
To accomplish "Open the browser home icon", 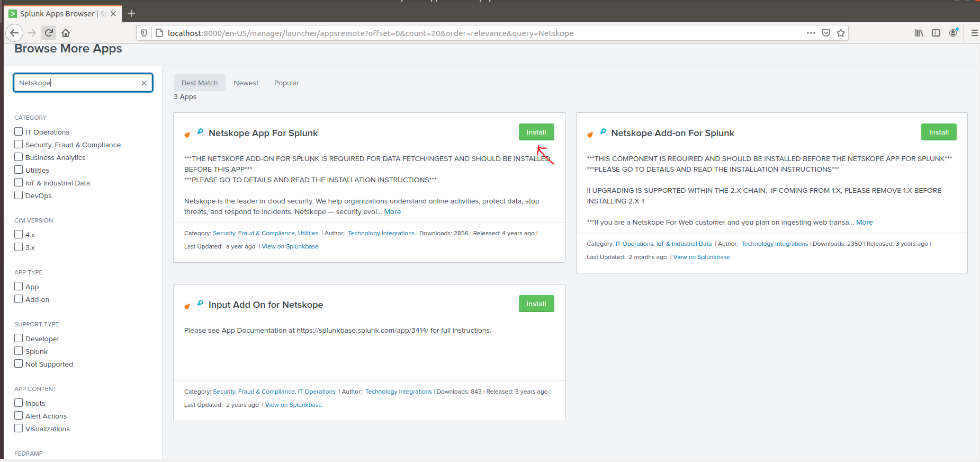I will 66,33.
